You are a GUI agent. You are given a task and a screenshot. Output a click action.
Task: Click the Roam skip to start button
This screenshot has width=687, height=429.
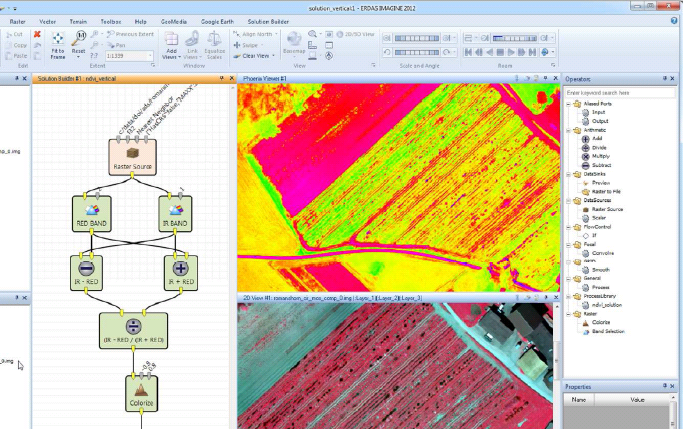[x=468, y=52]
